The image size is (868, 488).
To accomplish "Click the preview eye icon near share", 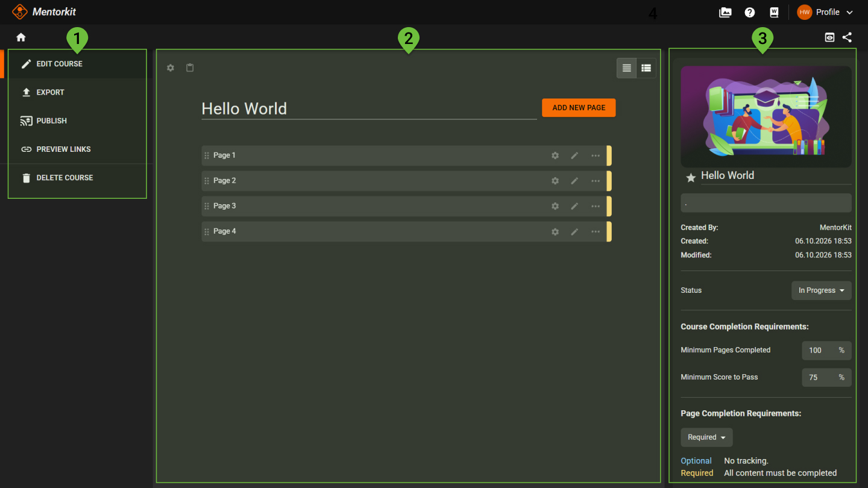I will click(830, 37).
